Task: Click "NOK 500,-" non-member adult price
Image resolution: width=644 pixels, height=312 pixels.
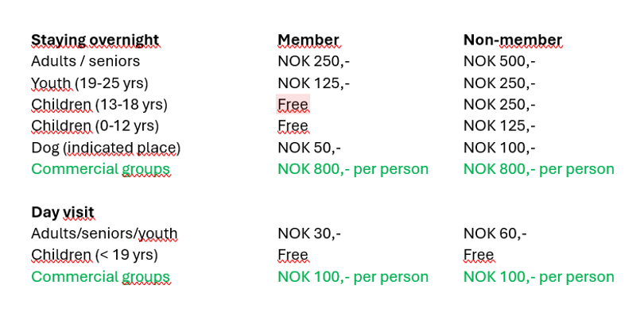Action: click(499, 61)
